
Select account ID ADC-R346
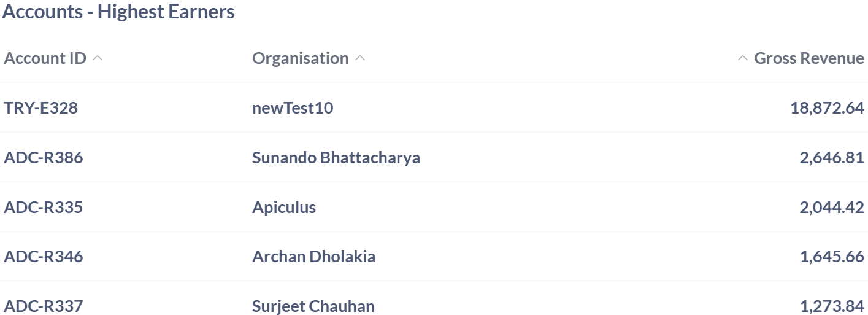point(44,257)
